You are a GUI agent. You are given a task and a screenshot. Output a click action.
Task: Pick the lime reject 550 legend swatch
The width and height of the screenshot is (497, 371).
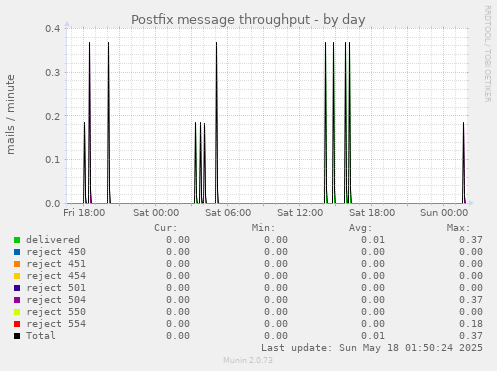(x=17, y=312)
